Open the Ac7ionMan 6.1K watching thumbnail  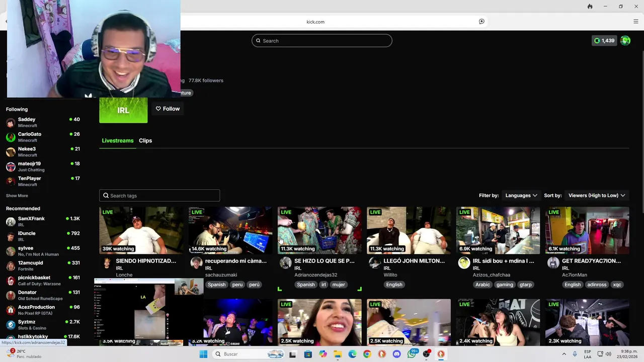(587, 230)
